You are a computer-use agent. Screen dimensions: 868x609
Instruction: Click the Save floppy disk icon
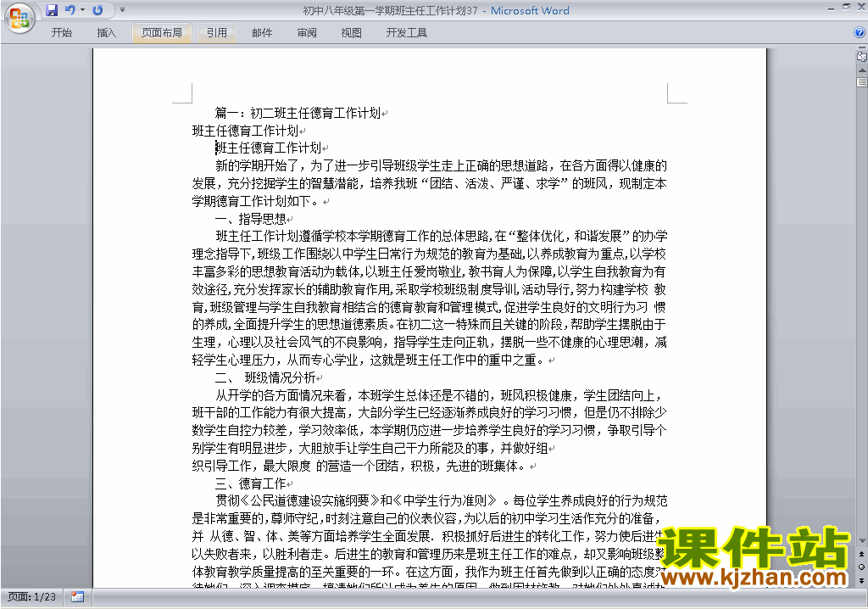click(x=52, y=10)
